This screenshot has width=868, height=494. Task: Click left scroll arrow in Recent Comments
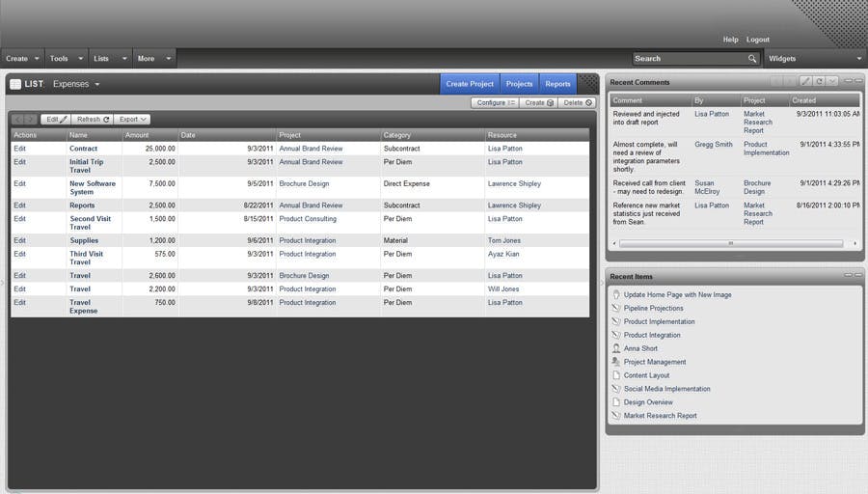click(614, 244)
